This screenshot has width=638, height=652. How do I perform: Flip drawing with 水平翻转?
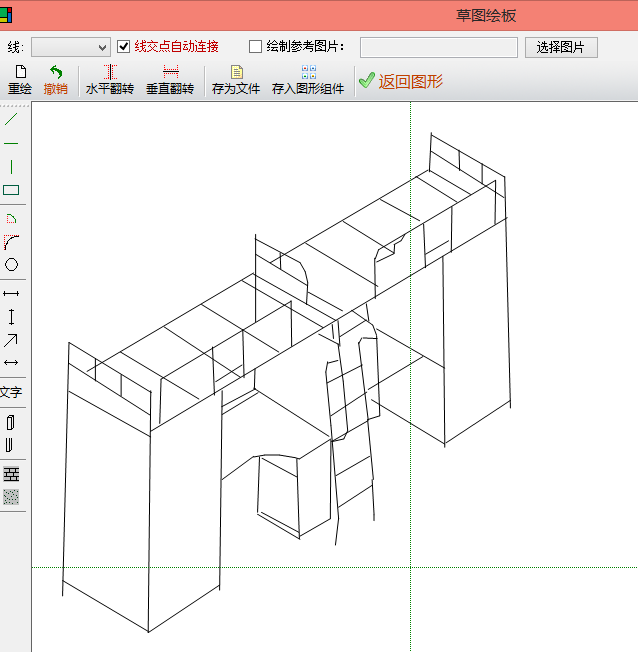point(110,80)
